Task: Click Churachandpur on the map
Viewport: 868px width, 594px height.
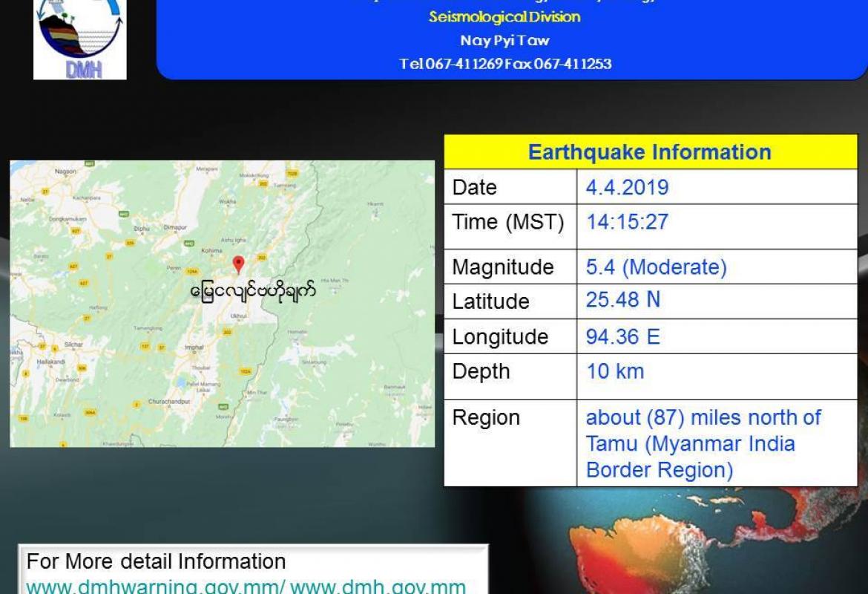Action: pyautogui.click(x=169, y=401)
